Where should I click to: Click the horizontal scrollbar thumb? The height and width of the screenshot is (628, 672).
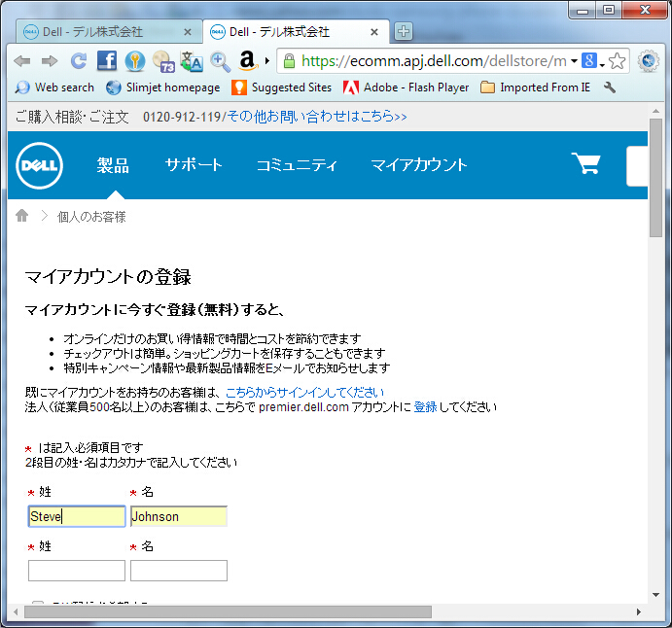coord(228,612)
